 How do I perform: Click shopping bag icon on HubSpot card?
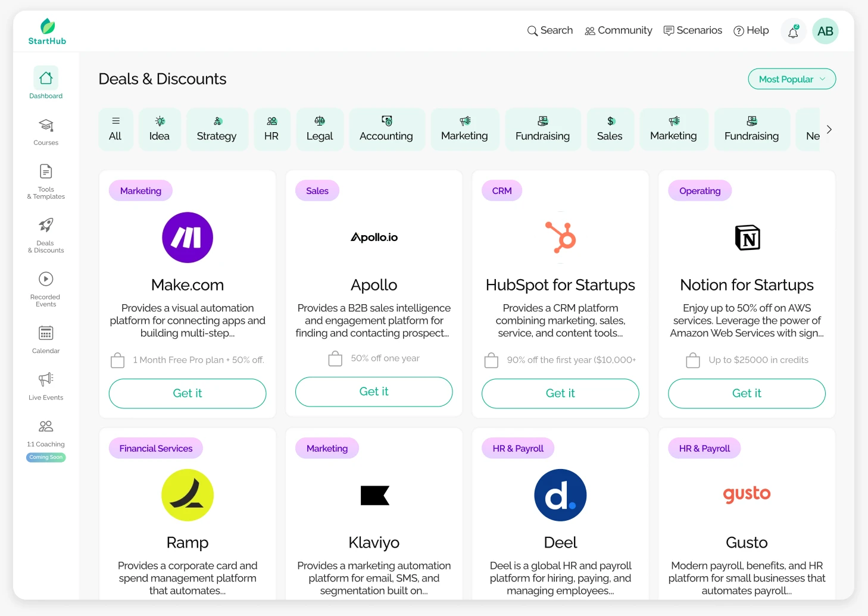coord(491,360)
